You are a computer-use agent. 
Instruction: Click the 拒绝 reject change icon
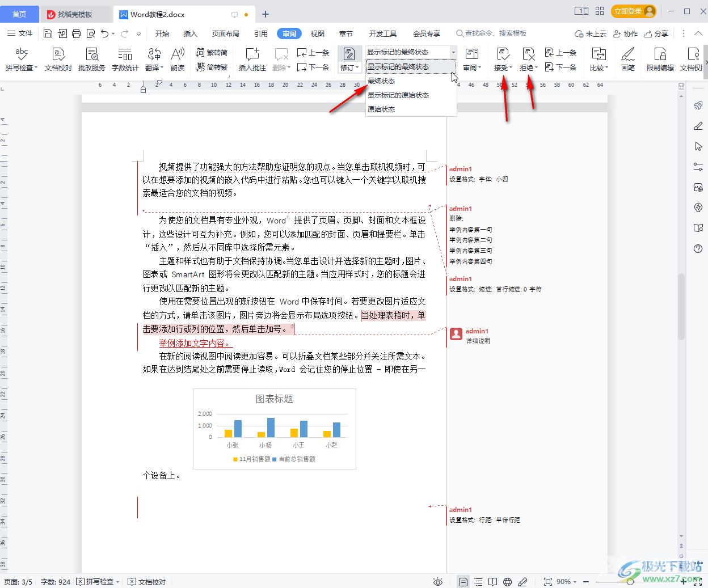coord(528,54)
